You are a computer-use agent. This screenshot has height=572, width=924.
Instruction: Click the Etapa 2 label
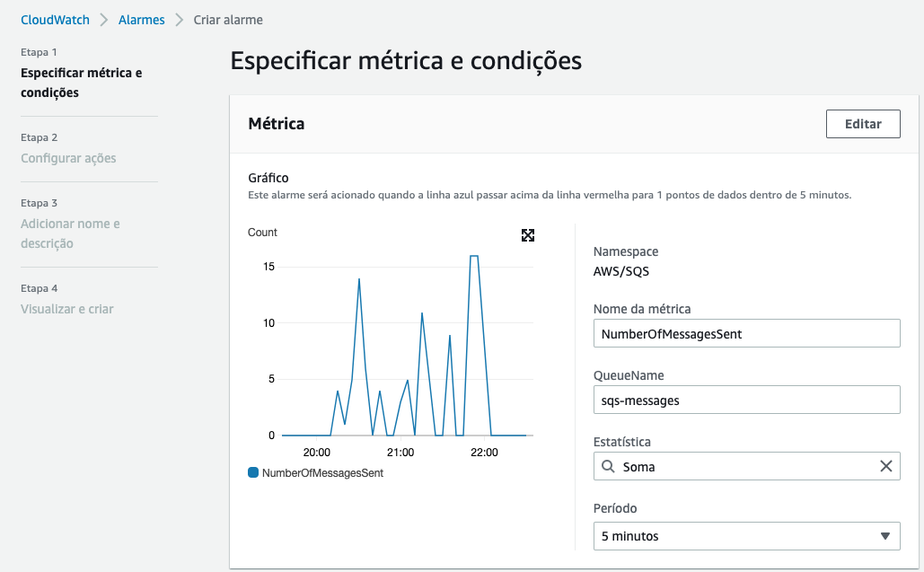39,137
